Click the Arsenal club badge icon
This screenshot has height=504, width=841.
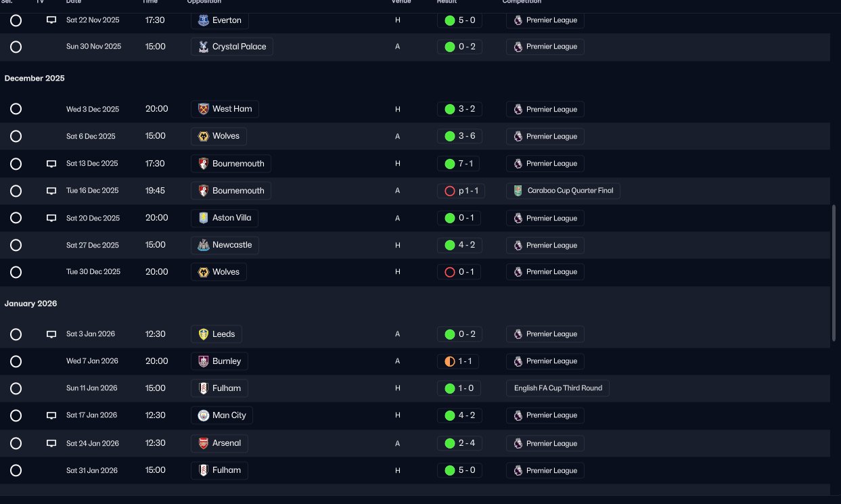204,444
